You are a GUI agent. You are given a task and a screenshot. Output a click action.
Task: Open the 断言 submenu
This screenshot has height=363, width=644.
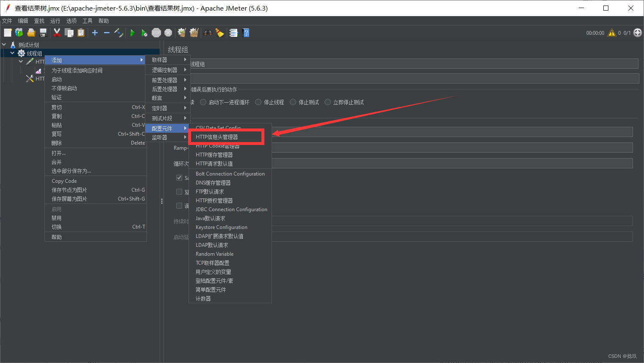[168, 98]
